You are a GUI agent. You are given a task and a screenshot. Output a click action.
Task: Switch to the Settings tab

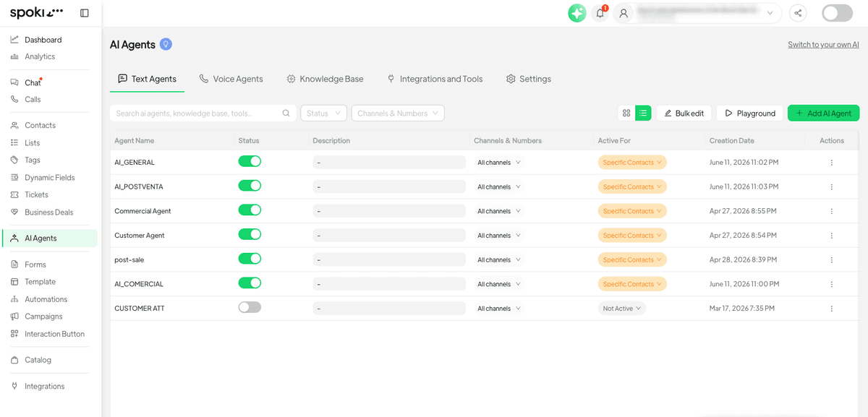(529, 79)
